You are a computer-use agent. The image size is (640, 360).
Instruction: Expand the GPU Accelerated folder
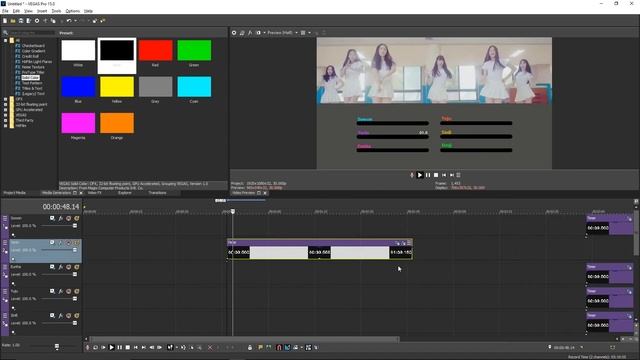coord(5,110)
